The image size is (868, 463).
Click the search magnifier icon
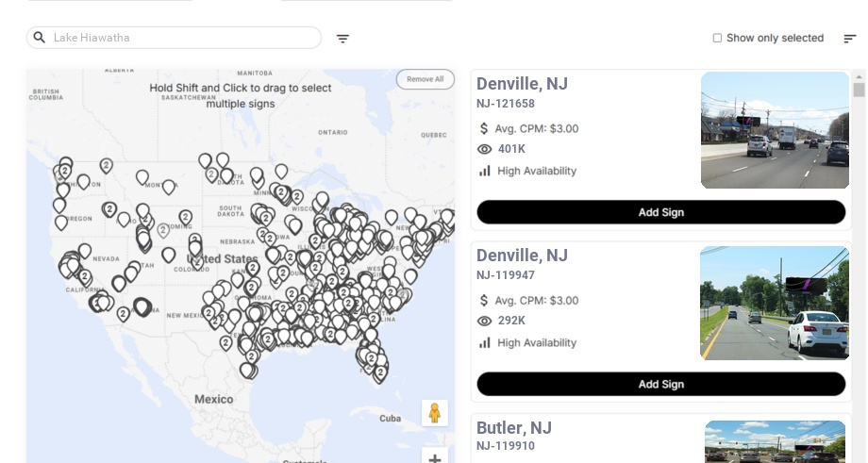coord(40,38)
